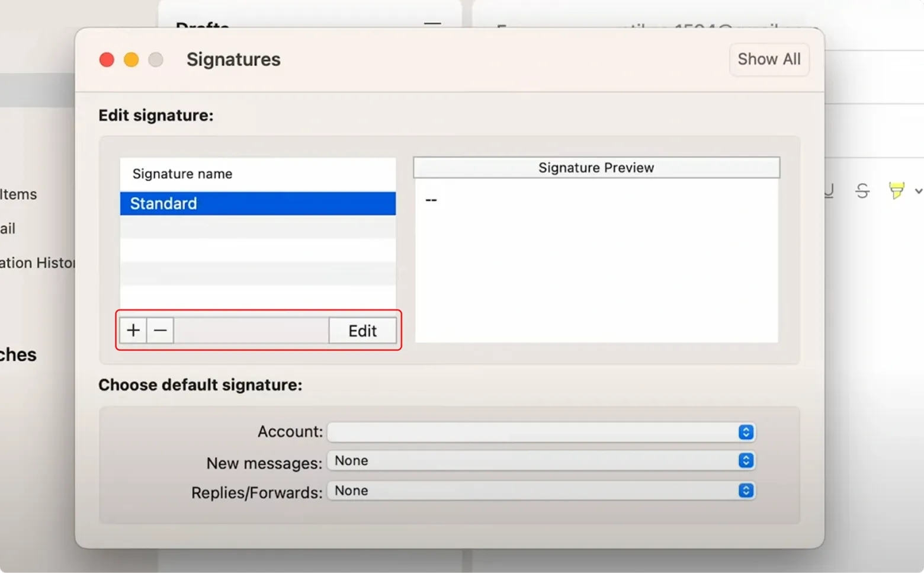The width and height of the screenshot is (924, 573).
Task: Show All preferences panes
Action: [769, 59]
